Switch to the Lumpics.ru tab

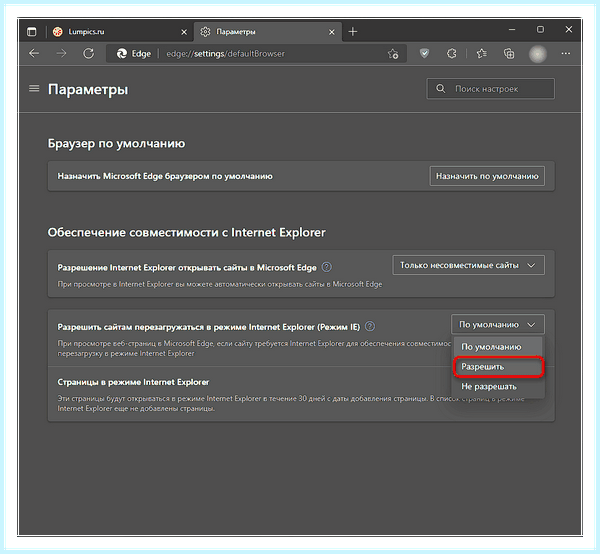[120, 32]
